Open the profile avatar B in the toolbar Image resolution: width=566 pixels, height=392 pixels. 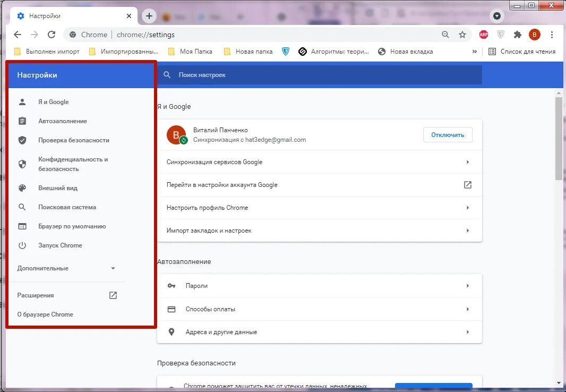coord(535,35)
